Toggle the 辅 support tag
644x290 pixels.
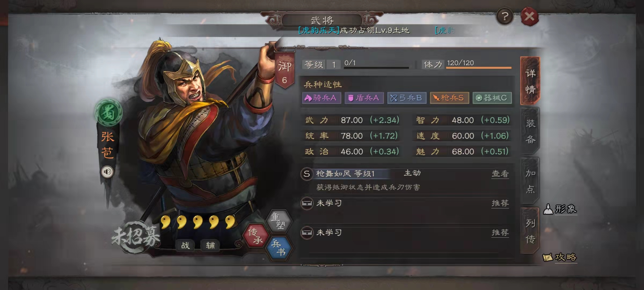click(x=210, y=245)
